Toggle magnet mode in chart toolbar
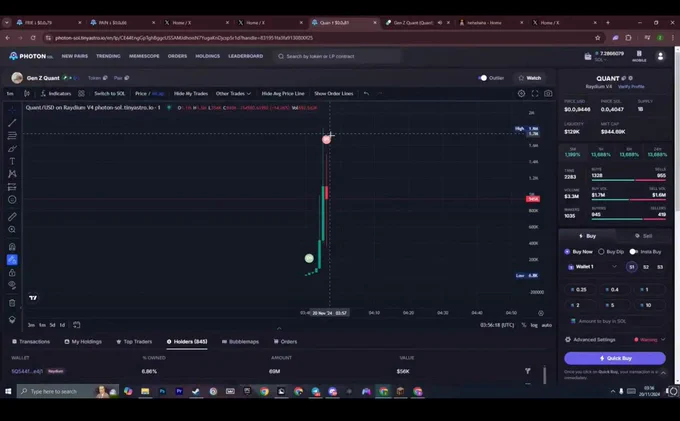 [12, 247]
